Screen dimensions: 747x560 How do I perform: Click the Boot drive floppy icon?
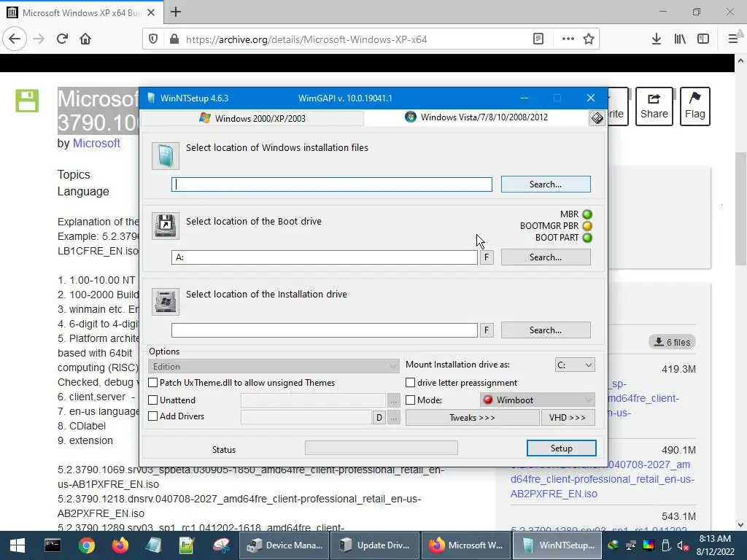tap(166, 226)
